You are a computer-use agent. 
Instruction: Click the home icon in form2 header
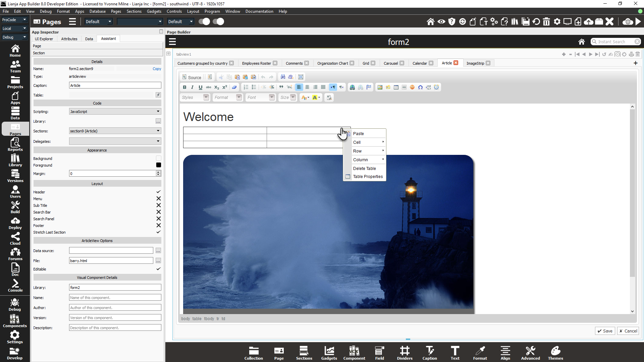(582, 42)
